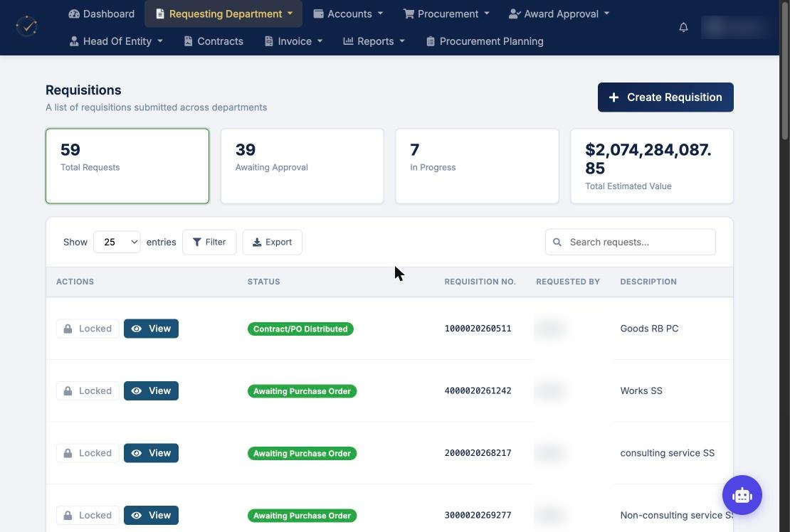Click the lock icon for requisition 3000020269277
The height and width of the screenshot is (532, 790).
(x=68, y=516)
